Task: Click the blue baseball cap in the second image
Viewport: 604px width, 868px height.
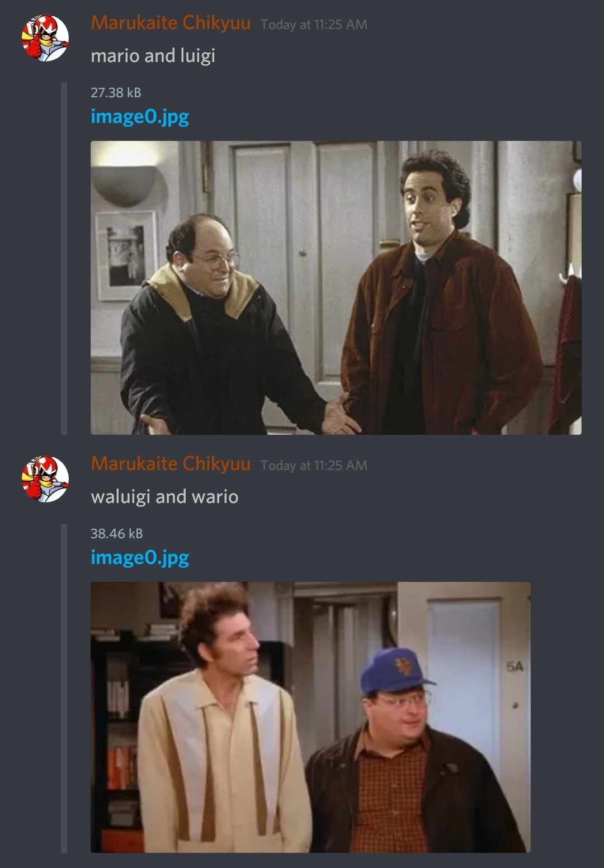Action: (x=397, y=671)
